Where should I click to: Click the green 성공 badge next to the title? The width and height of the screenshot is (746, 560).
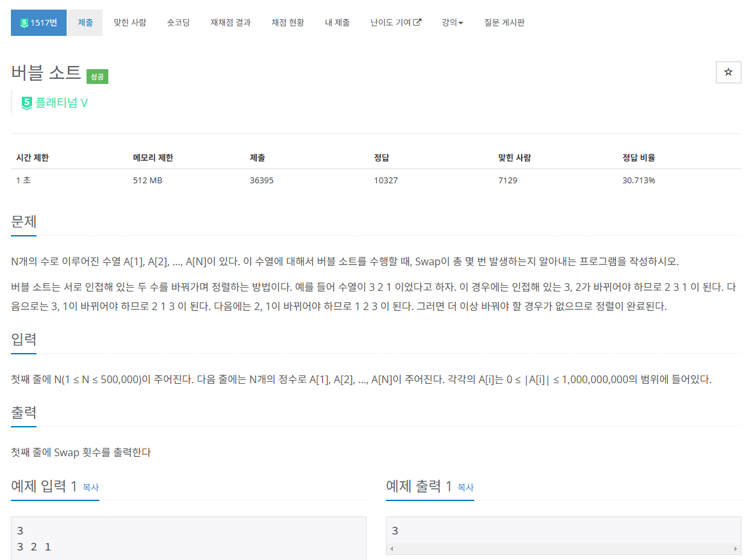tap(96, 76)
